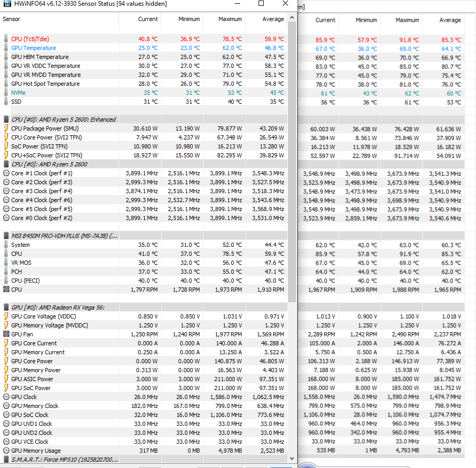Click the scrollbar down arrow in the sensor list
Screen dimensions: 476x468
tap(292, 459)
